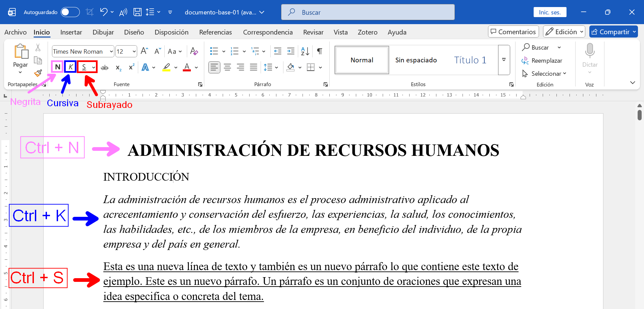This screenshot has width=644, height=309.
Task: Toggle paragraph marks display (¶)
Action: point(319,51)
